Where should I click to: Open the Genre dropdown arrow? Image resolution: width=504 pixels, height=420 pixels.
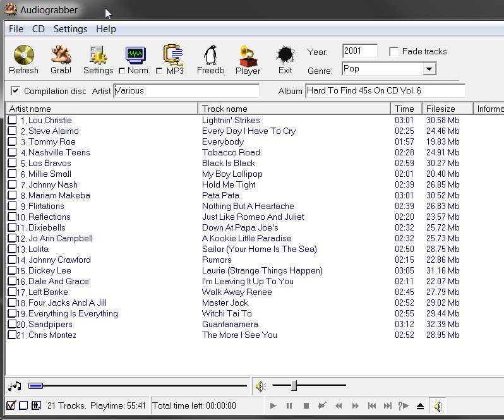[x=429, y=69]
